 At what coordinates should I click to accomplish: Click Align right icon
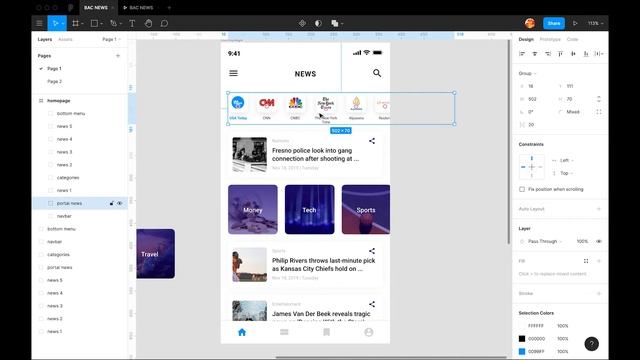[x=548, y=53]
